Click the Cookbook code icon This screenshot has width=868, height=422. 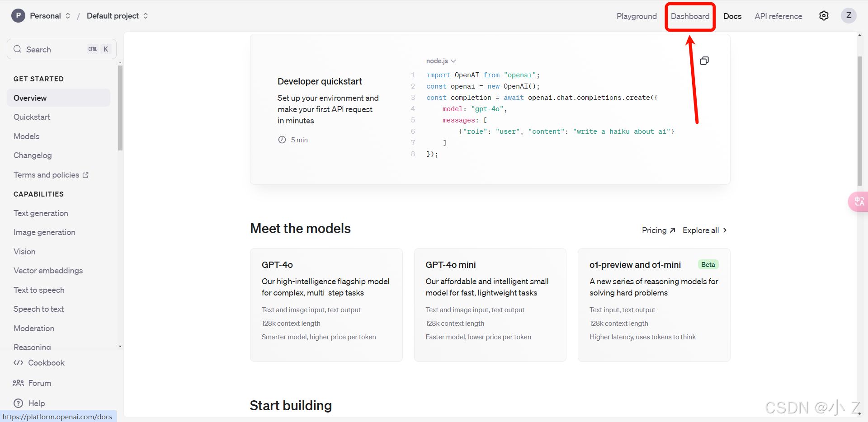pos(18,363)
